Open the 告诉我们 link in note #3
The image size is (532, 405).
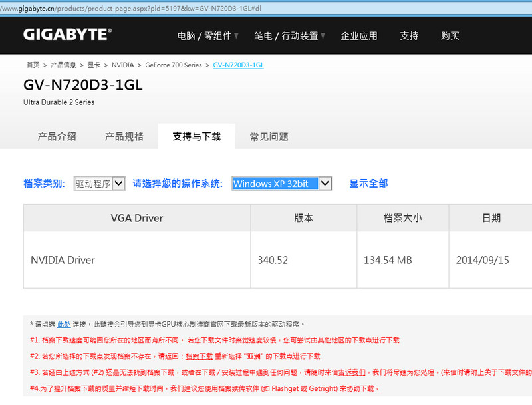(352, 372)
